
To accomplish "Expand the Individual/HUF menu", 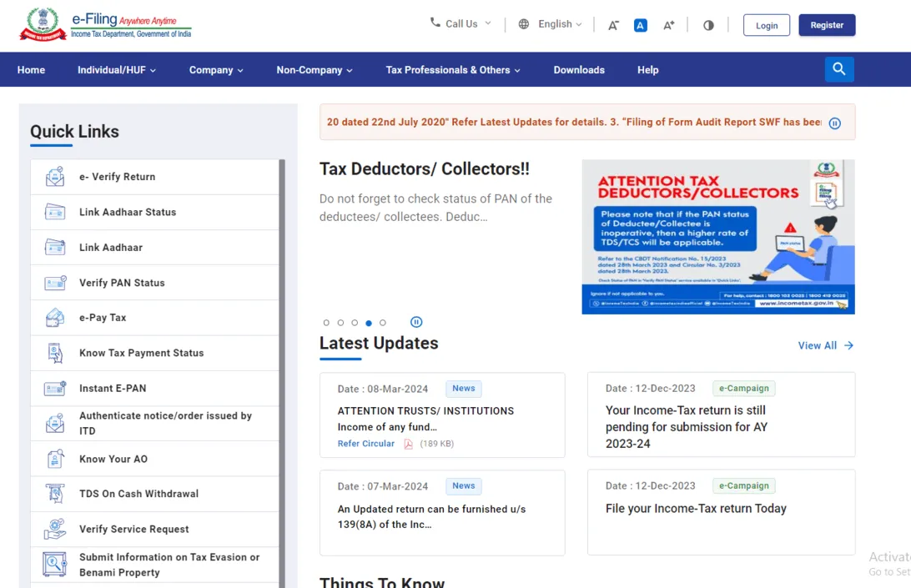I will 117,70.
